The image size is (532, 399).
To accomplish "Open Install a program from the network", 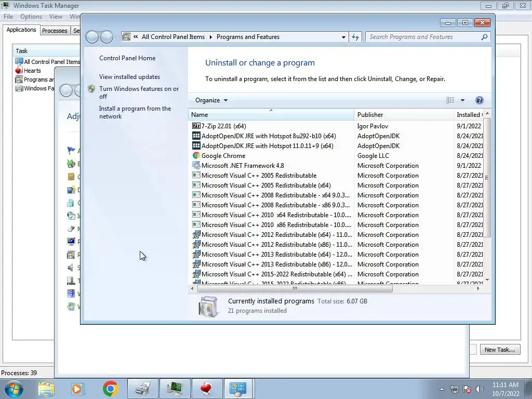I will 135,112.
